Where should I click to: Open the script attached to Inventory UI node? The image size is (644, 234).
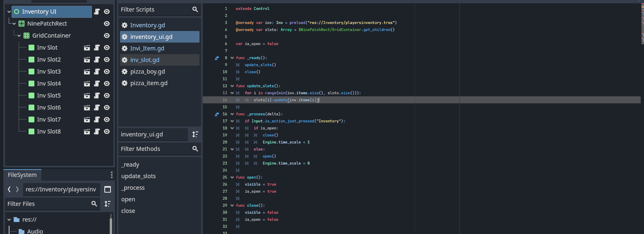tap(97, 12)
